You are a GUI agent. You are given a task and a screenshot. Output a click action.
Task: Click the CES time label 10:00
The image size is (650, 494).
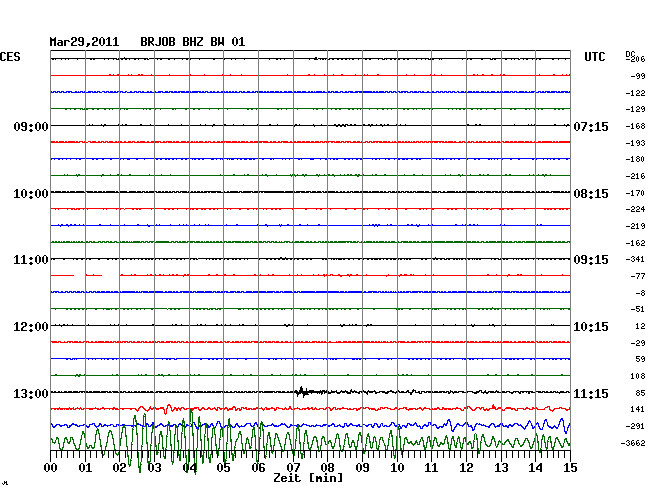click(x=31, y=194)
